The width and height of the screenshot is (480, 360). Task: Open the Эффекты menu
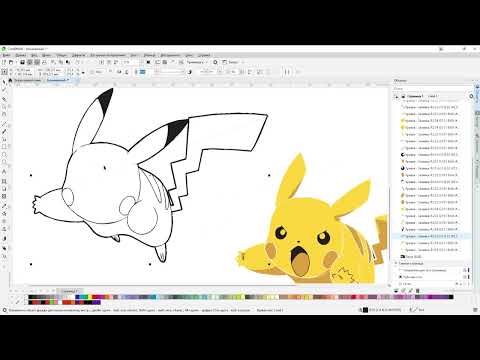pos(79,55)
